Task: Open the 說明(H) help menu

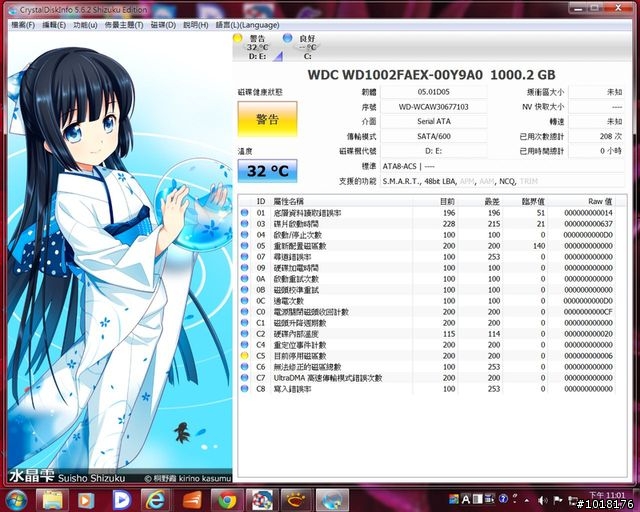Action: 196,25
